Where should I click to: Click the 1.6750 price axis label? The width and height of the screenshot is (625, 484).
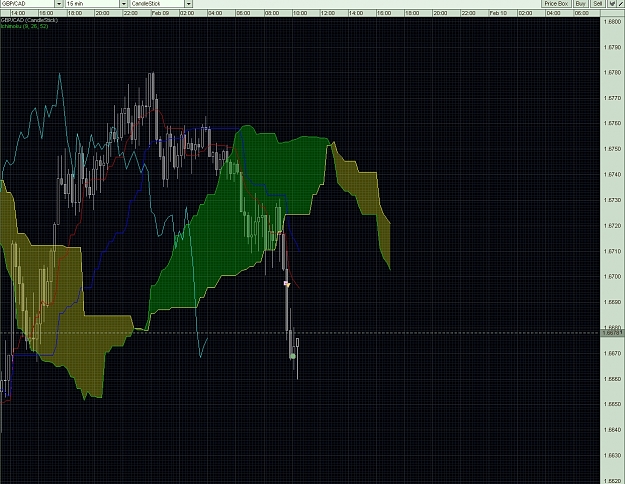click(613, 149)
